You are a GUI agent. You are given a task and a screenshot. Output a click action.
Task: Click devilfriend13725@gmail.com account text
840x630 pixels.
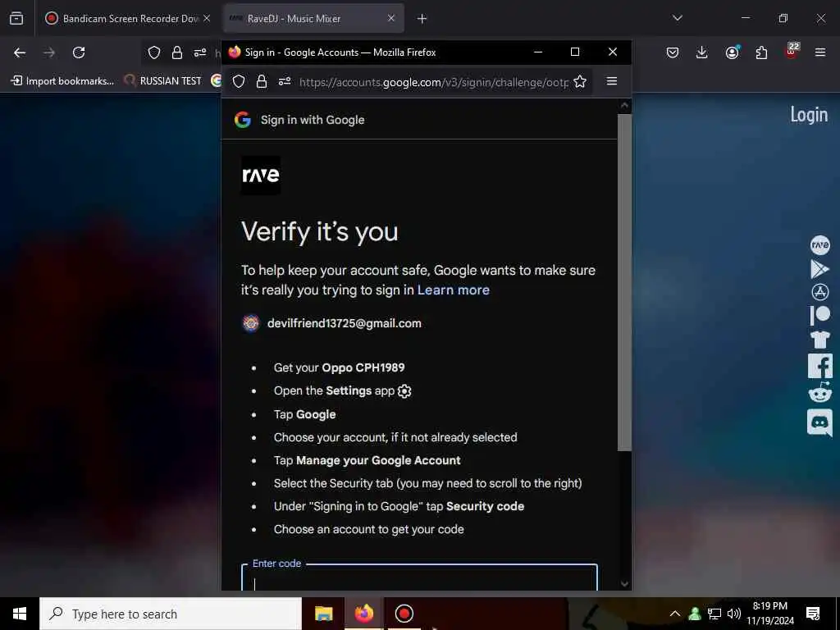pyautogui.click(x=344, y=323)
